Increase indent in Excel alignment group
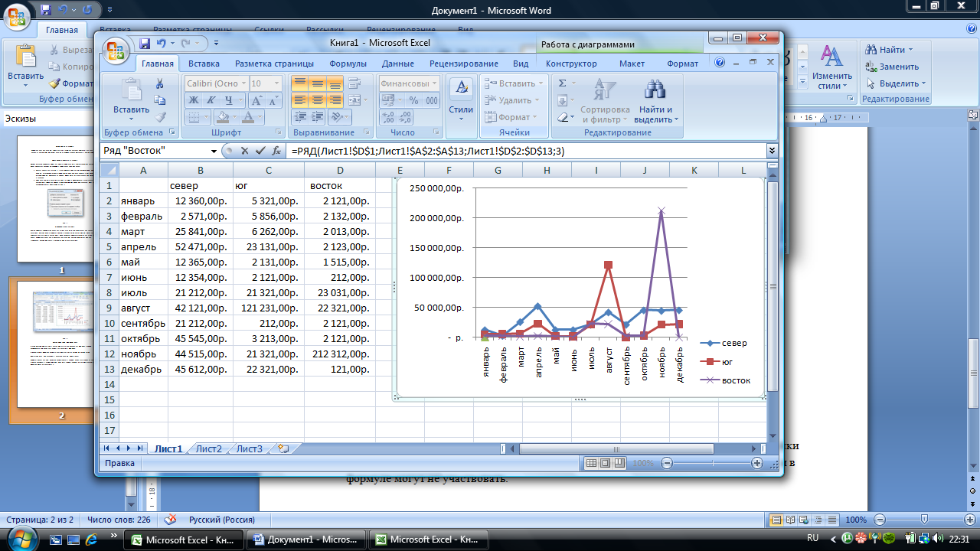980x551 pixels. pyautogui.click(x=316, y=117)
